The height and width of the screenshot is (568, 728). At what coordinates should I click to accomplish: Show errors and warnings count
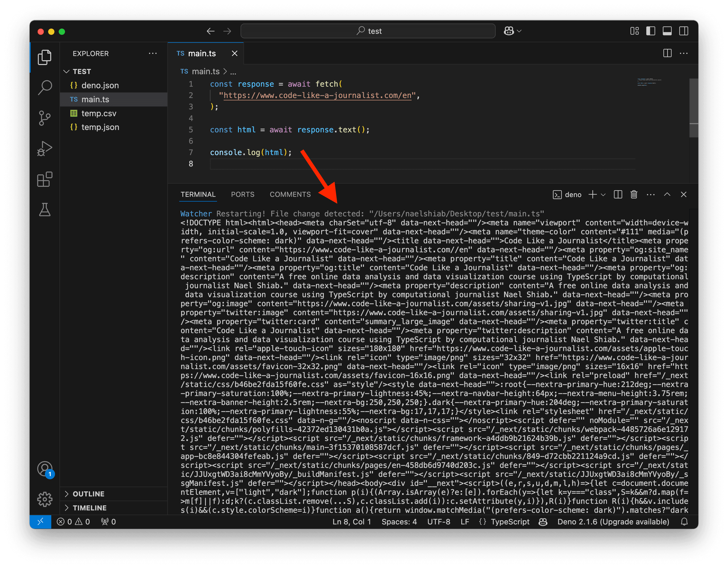pos(73,522)
